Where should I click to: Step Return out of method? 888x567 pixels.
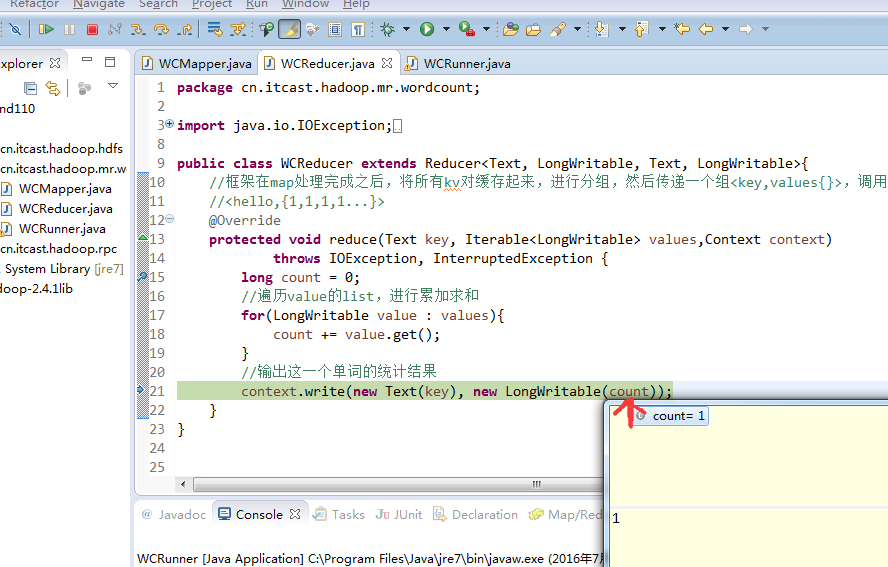[x=185, y=29]
